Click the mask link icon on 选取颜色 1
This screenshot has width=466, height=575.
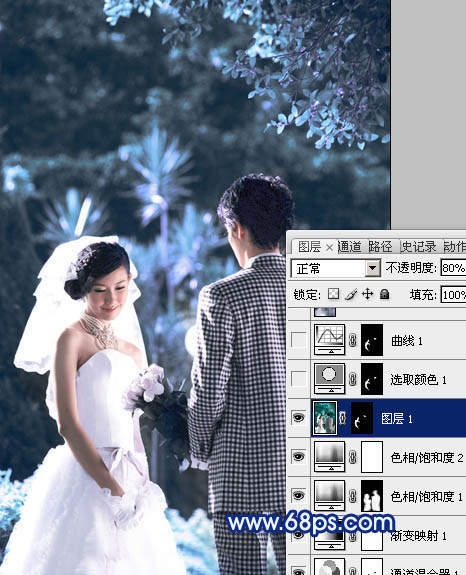pyautogui.click(x=352, y=379)
